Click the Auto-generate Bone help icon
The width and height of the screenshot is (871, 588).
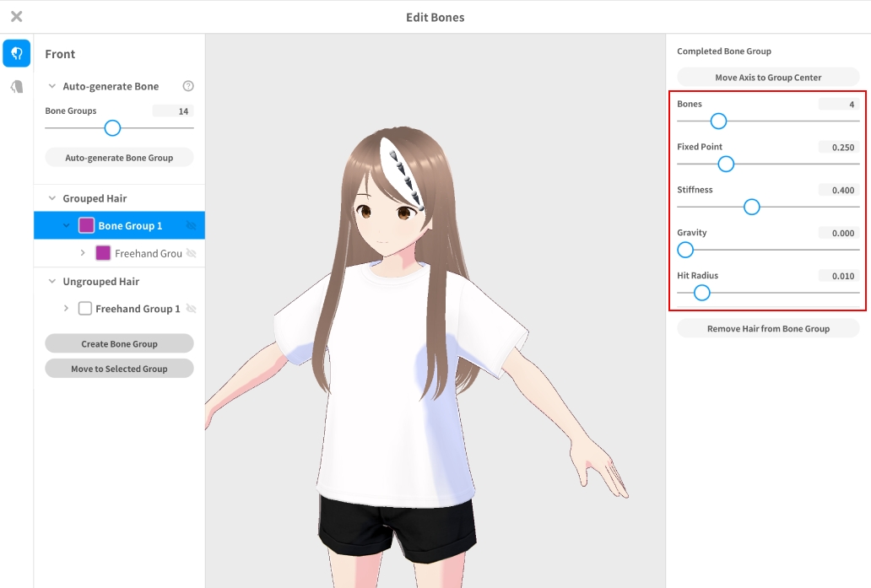point(188,86)
